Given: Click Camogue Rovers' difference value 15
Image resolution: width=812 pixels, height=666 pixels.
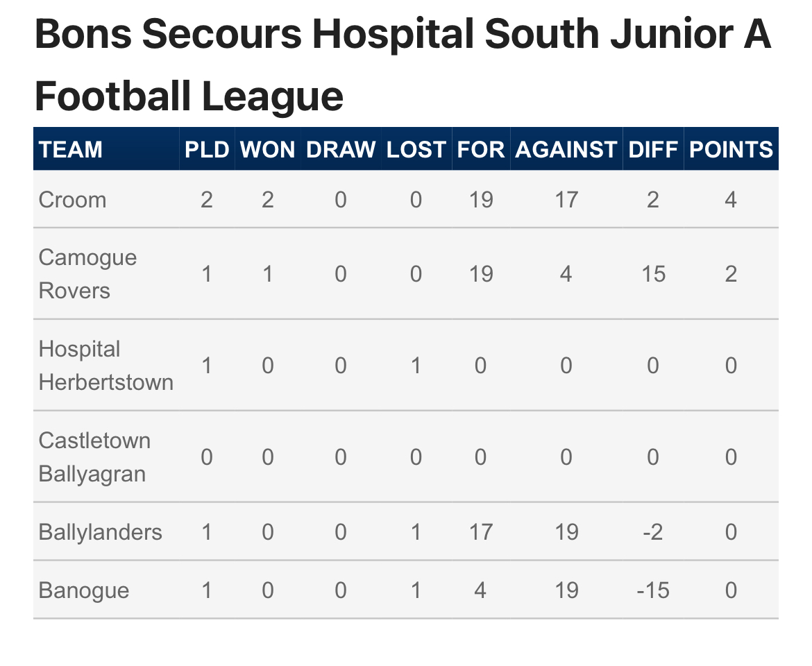Looking at the screenshot, I should tap(652, 274).
